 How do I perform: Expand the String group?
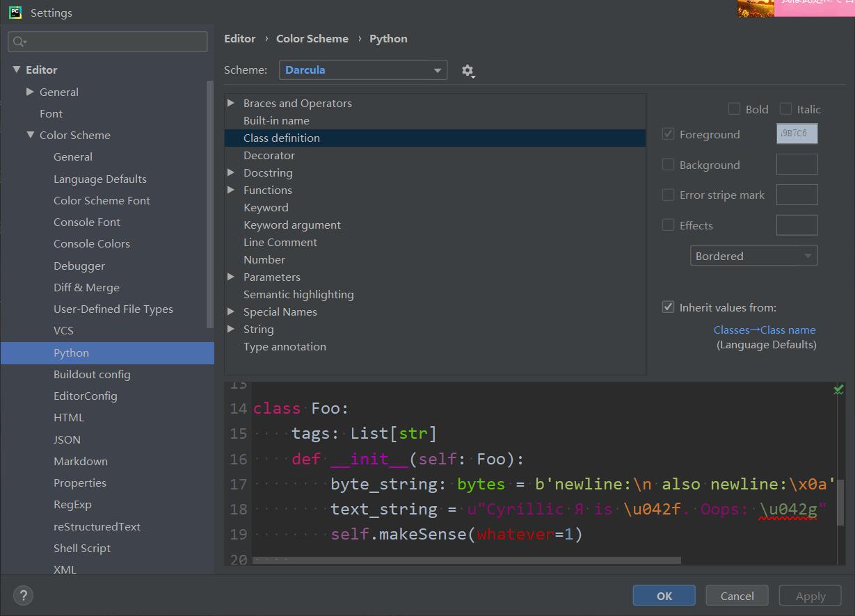231,329
